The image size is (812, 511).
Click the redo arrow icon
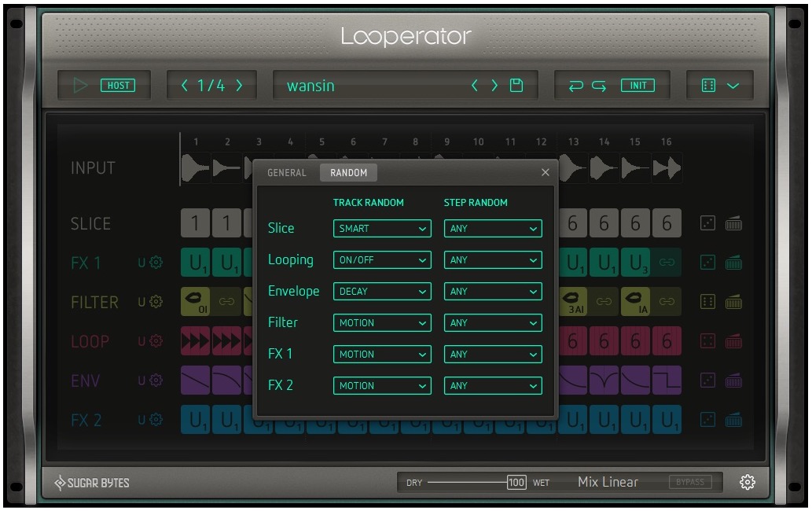tap(599, 86)
